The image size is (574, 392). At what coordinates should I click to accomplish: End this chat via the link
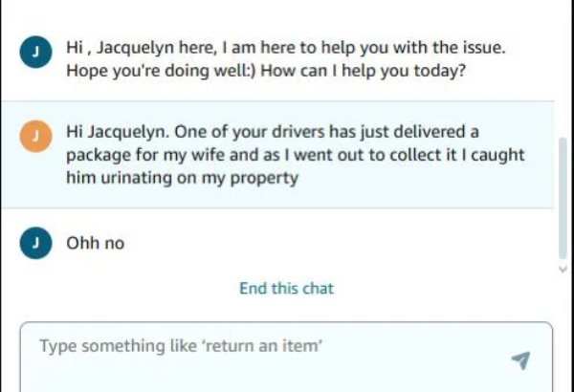coord(286,288)
